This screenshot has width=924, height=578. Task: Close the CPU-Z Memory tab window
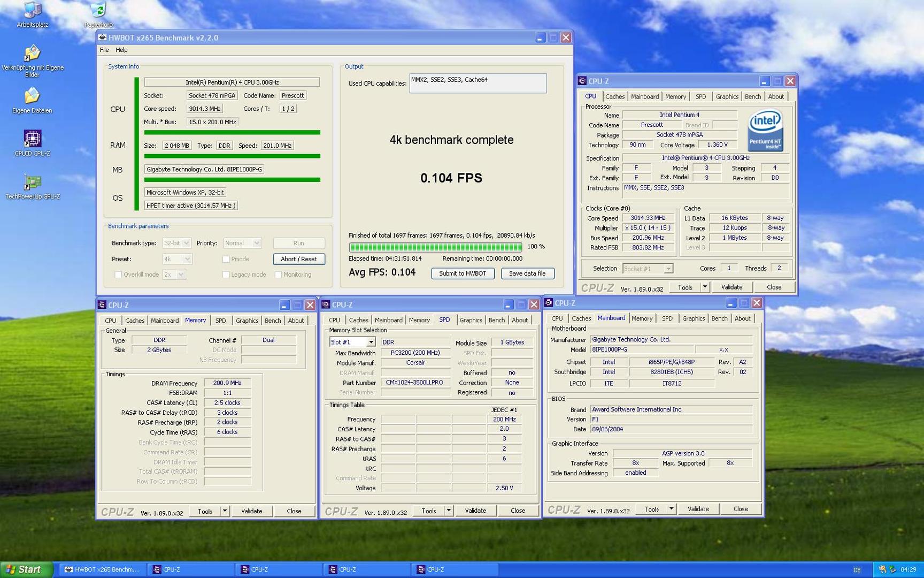(310, 305)
